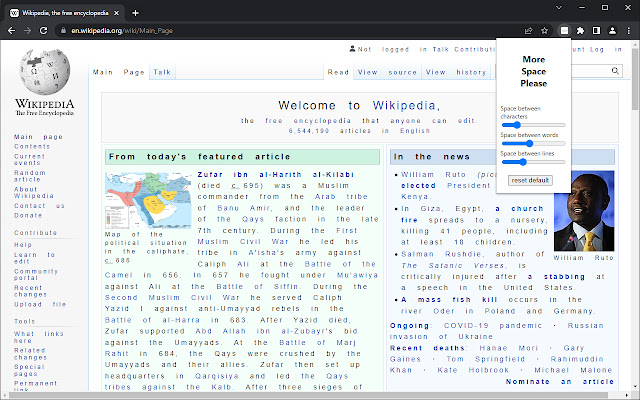Open the View source tab
Viewport: 640px width, 400px height.
(387, 72)
